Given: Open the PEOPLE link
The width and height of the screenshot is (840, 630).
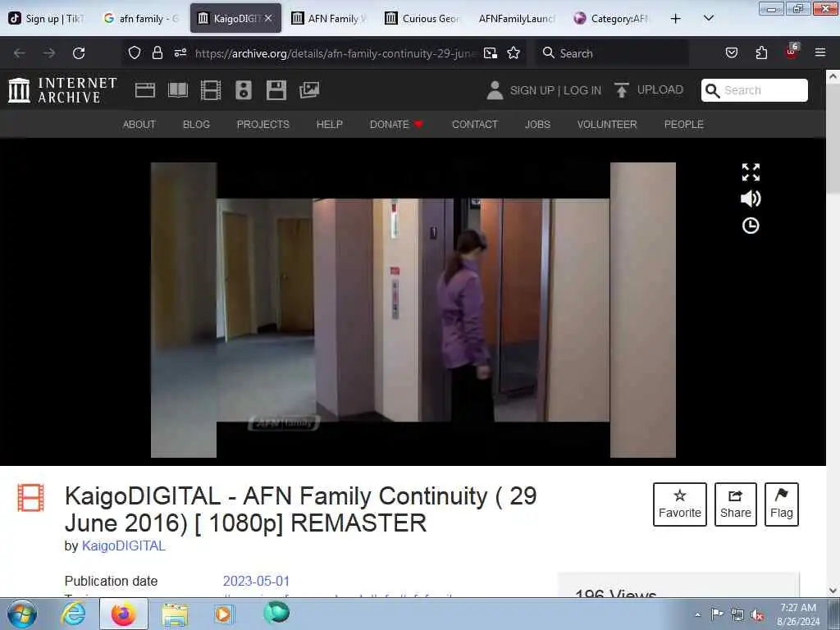Looking at the screenshot, I should tap(683, 125).
